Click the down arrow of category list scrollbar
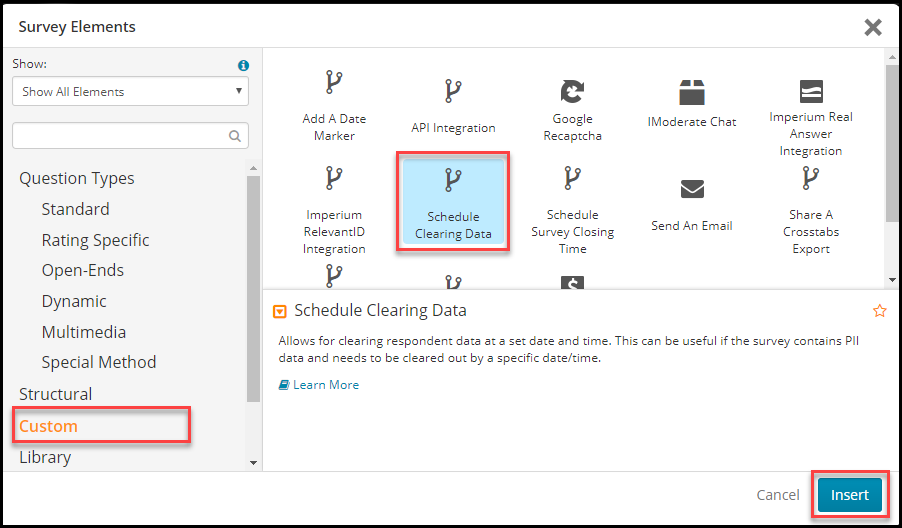Image resolution: width=902 pixels, height=528 pixels. [x=253, y=462]
